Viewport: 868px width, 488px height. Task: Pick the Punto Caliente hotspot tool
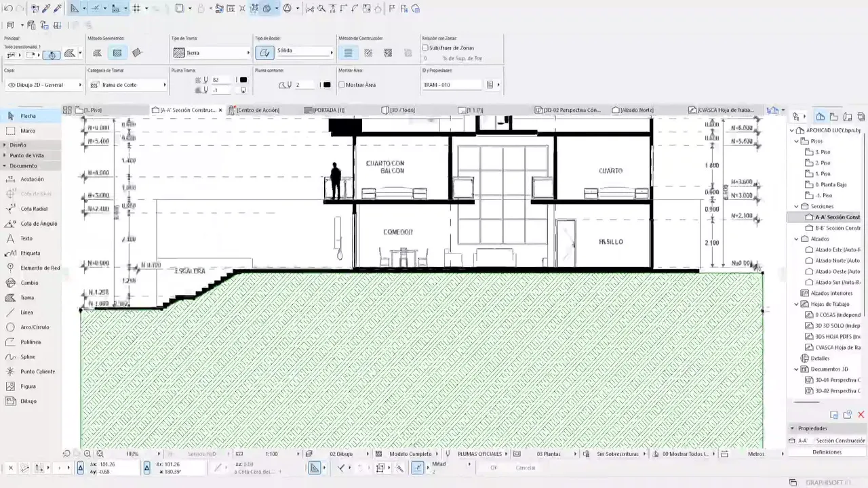31,371
